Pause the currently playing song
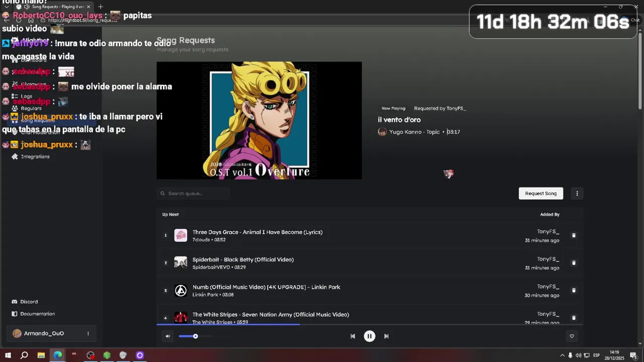Viewport: 644px width, 362px height. 369,336
